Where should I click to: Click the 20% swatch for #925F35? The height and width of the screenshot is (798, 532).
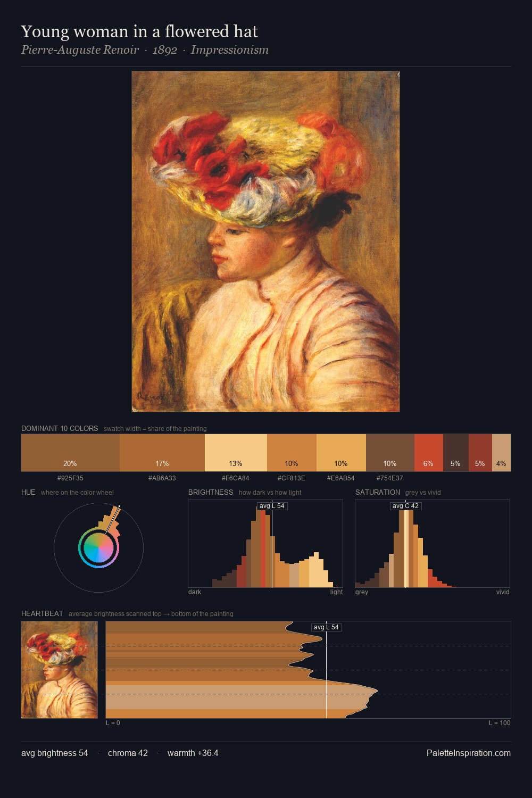[70, 453]
